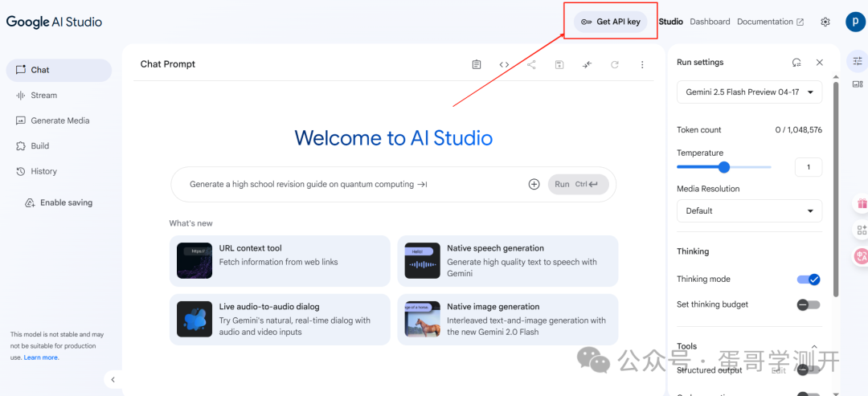This screenshot has width=868, height=396.
Task: Click the Get code icon
Action: [504, 65]
